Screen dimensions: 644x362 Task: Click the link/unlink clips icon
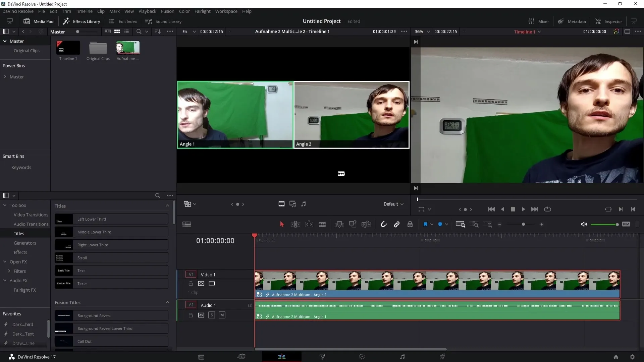pos(397,225)
